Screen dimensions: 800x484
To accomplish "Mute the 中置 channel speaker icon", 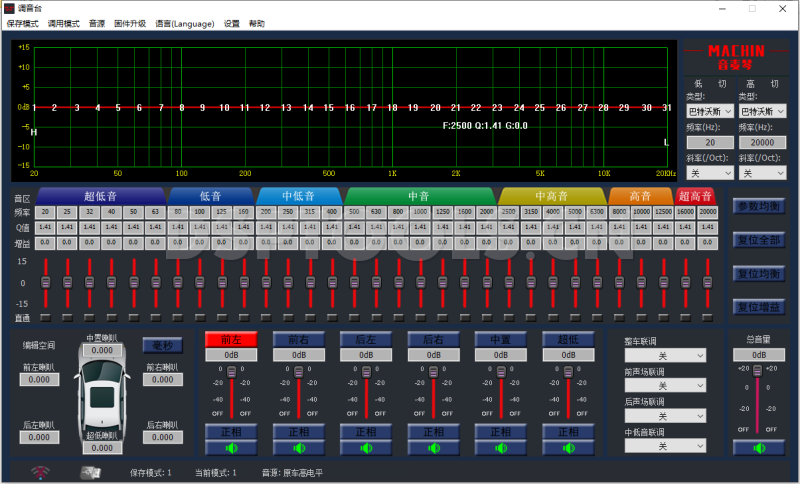I will [501, 448].
